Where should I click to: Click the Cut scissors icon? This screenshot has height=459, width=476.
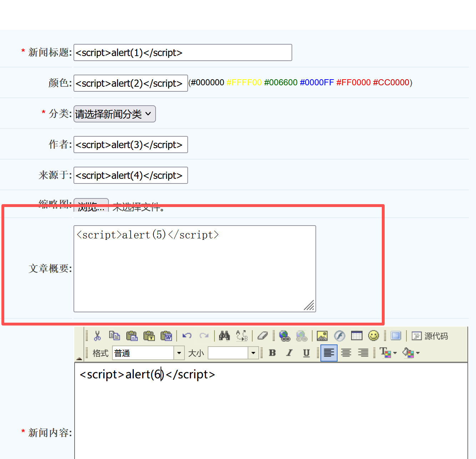[x=97, y=336]
